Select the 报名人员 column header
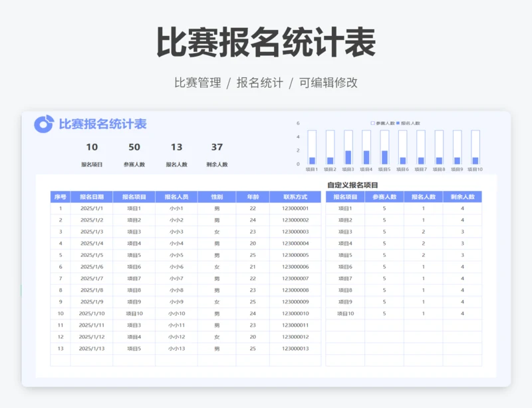The height and width of the screenshot is (408, 532). [x=176, y=197]
